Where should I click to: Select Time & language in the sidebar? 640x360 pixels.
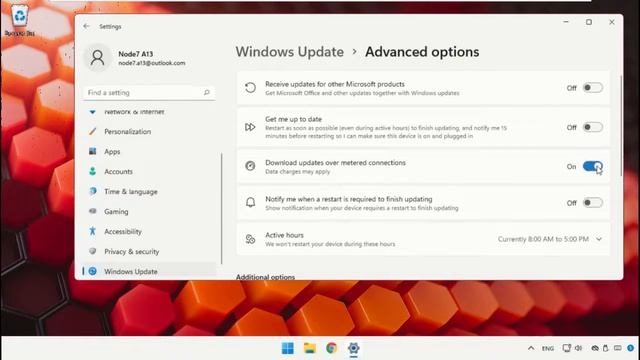click(149, 191)
